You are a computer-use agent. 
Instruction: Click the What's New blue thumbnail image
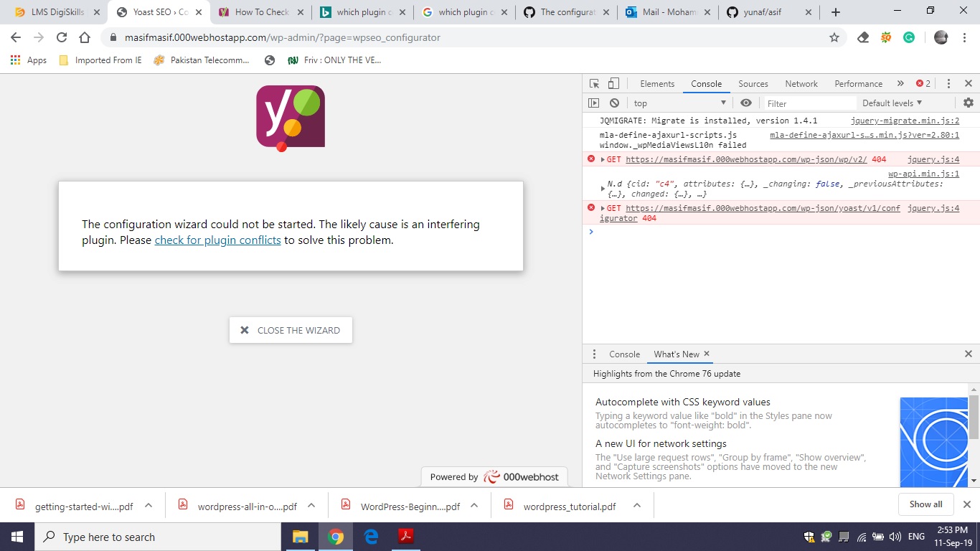(x=934, y=442)
